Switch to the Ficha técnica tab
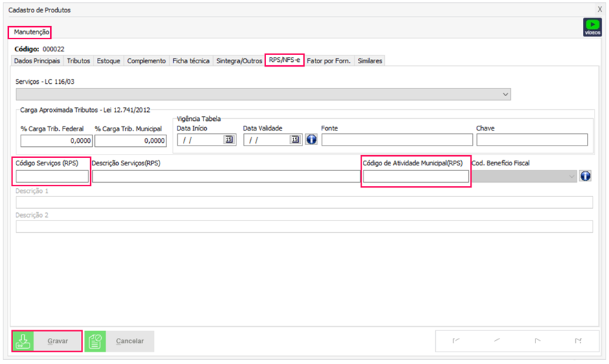This screenshot has height=364, width=609. pyautogui.click(x=190, y=60)
